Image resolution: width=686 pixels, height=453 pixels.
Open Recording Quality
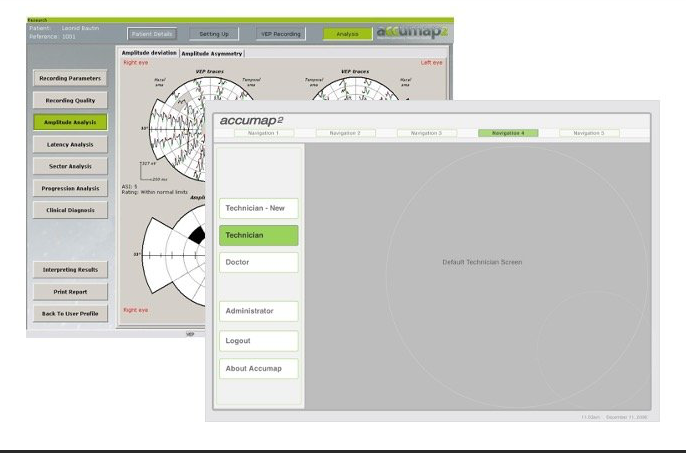(70, 100)
